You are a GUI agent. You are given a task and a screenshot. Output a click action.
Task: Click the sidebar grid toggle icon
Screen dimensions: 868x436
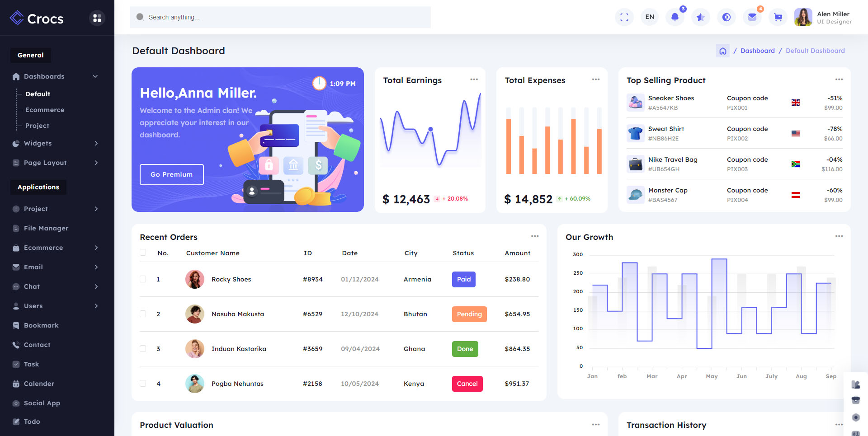[97, 18]
